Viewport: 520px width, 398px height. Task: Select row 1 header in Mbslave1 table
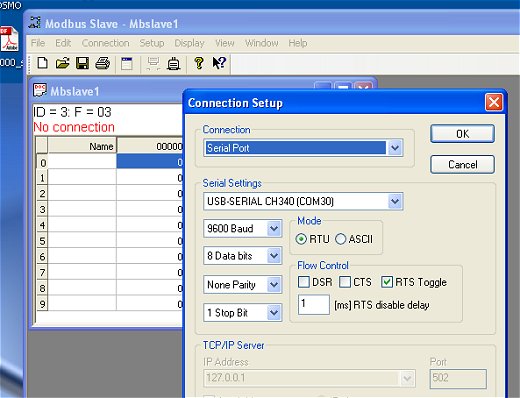42,177
